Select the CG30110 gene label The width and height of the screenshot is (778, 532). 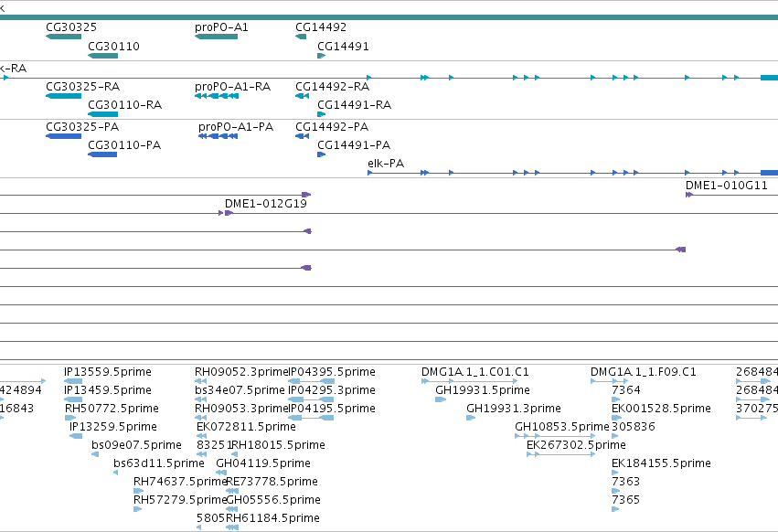coord(113,47)
